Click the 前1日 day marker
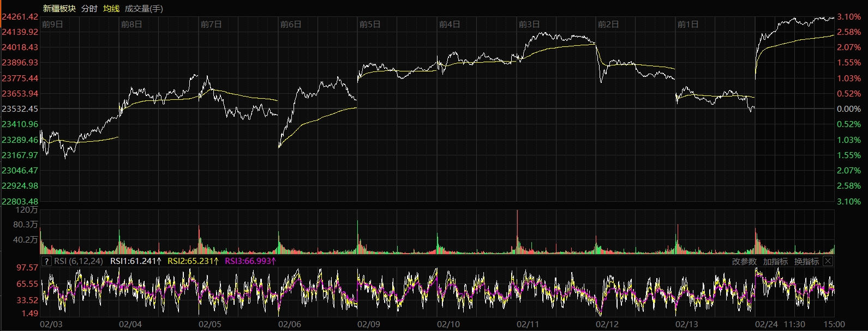The height and width of the screenshot is (331, 868). [687, 25]
